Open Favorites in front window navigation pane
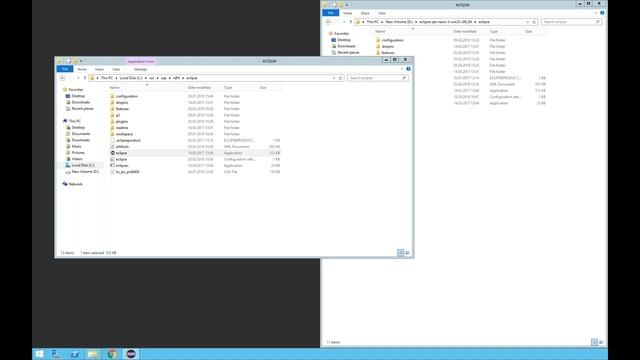 (76, 89)
